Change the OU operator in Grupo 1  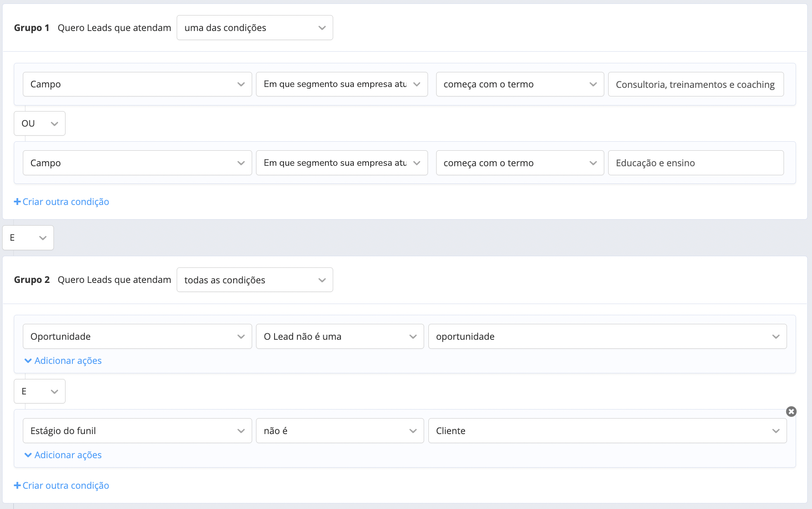click(x=40, y=124)
